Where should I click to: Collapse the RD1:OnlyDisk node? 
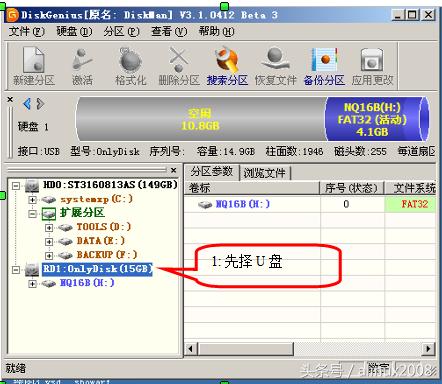tap(16, 270)
